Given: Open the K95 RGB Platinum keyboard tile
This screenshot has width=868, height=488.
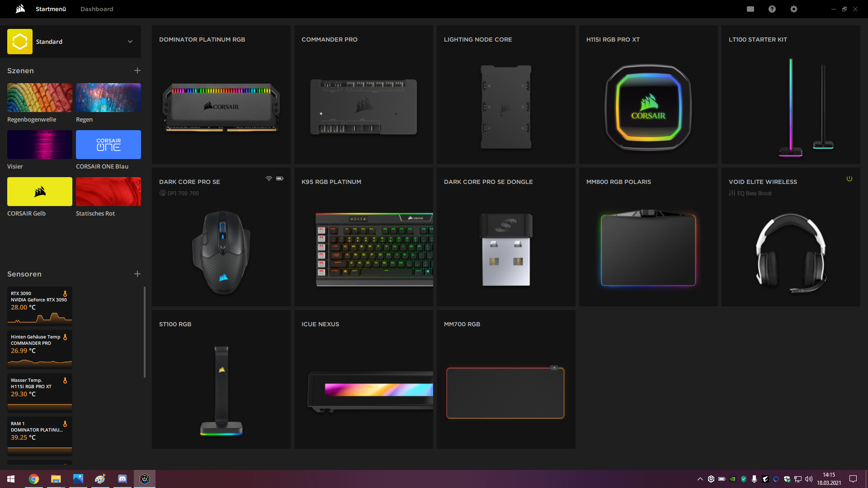Looking at the screenshot, I should point(363,237).
